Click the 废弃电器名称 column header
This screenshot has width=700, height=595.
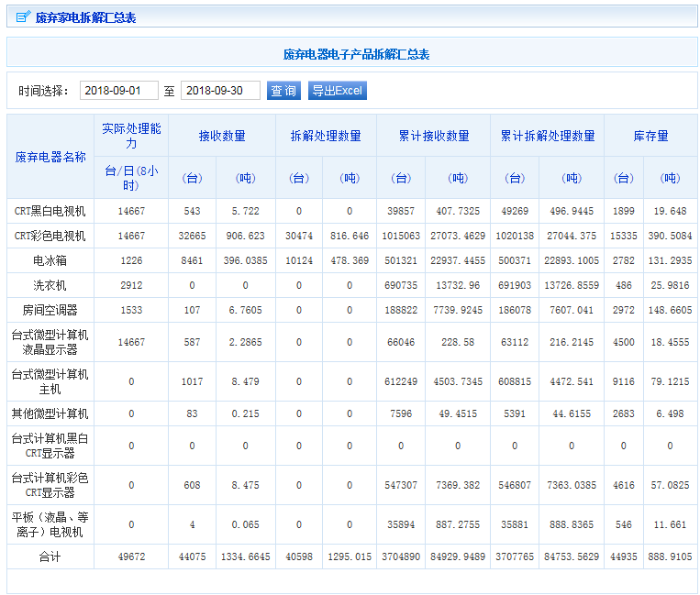coord(50,157)
